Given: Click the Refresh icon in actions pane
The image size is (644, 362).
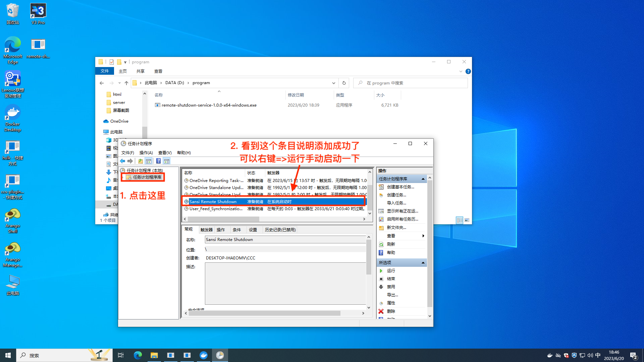Looking at the screenshot, I should pyautogui.click(x=381, y=244).
